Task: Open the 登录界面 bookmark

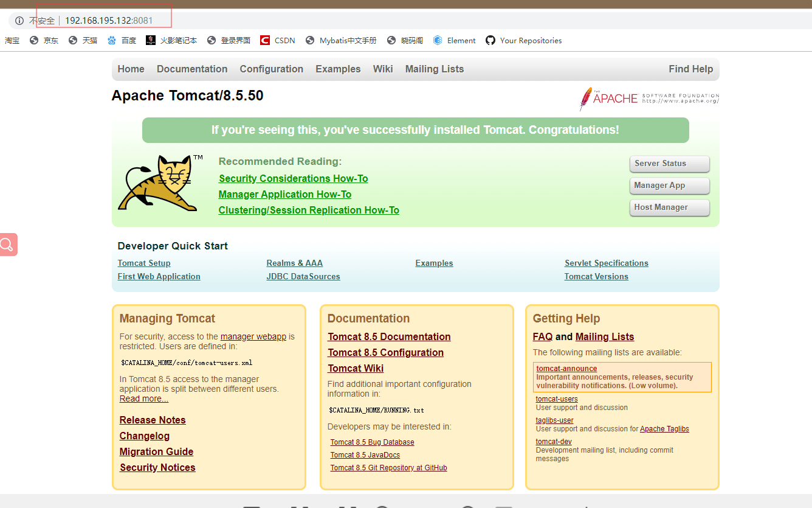Action: [x=229, y=41]
